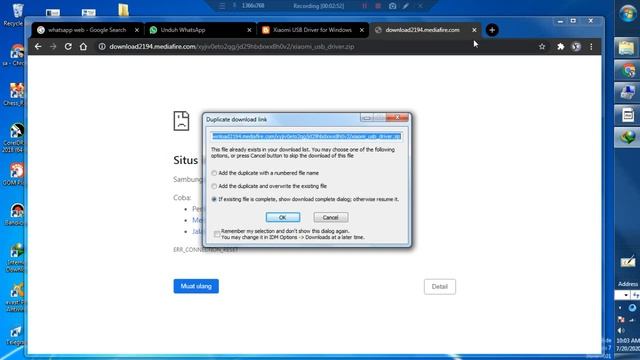Stop the screen recording
Image resolution: width=640 pixels, height=360 pixels.
coord(378,6)
